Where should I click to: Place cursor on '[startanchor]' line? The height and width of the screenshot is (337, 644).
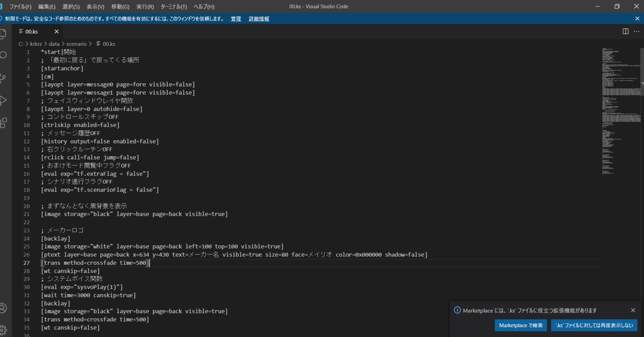coord(62,68)
